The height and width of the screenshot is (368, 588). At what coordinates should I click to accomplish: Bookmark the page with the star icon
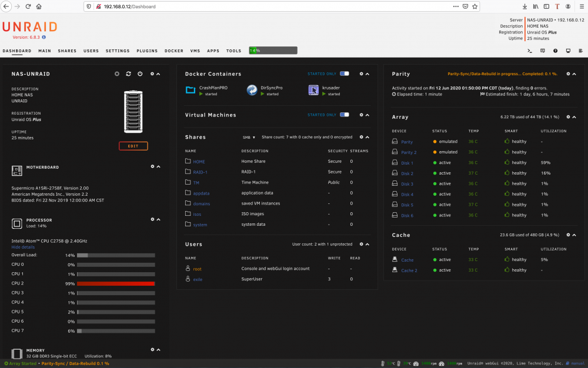pos(475,6)
